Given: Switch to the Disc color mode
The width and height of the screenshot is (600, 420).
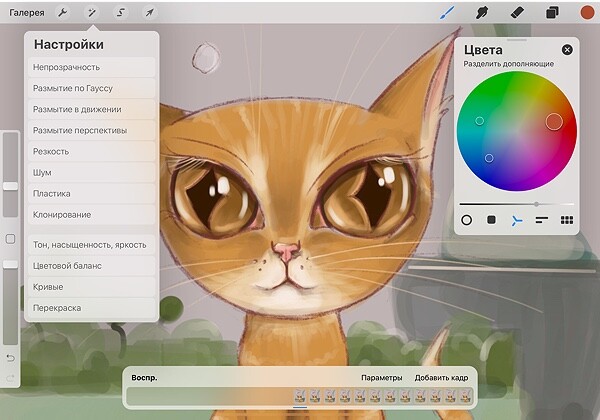Looking at the screenshot, I should [466, 220].
